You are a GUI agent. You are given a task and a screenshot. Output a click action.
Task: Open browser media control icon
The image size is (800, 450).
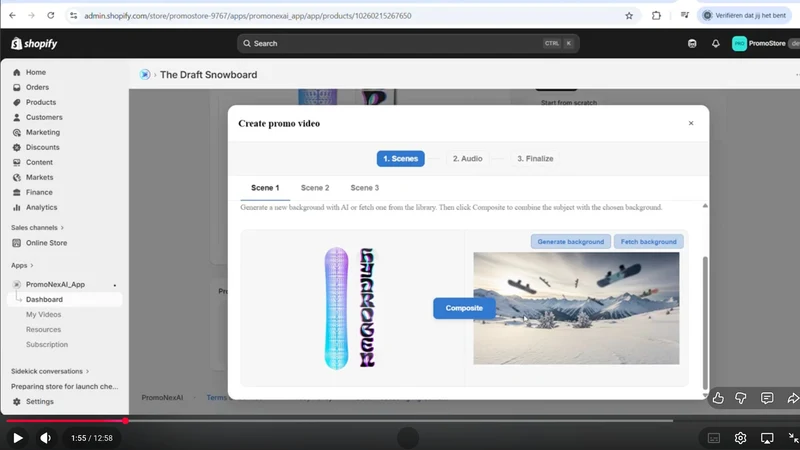click(685, 16)
